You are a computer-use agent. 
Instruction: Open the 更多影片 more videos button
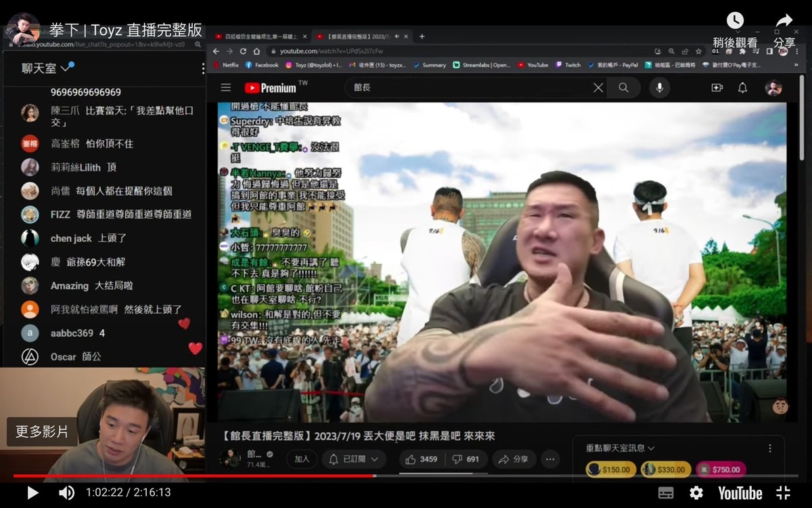42,431
